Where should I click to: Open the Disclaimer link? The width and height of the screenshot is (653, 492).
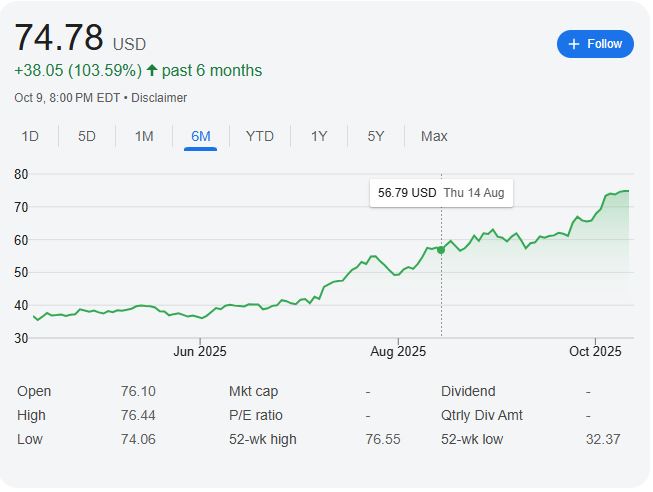[x=159, y=98]
